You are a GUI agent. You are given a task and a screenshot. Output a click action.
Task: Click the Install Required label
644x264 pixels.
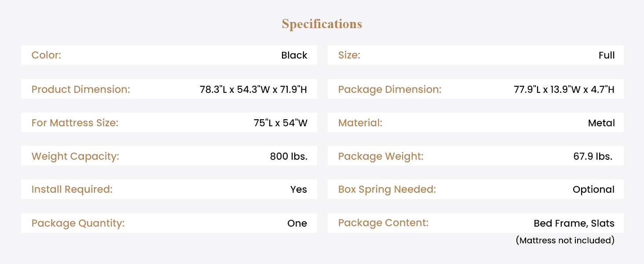coord(72,190)
